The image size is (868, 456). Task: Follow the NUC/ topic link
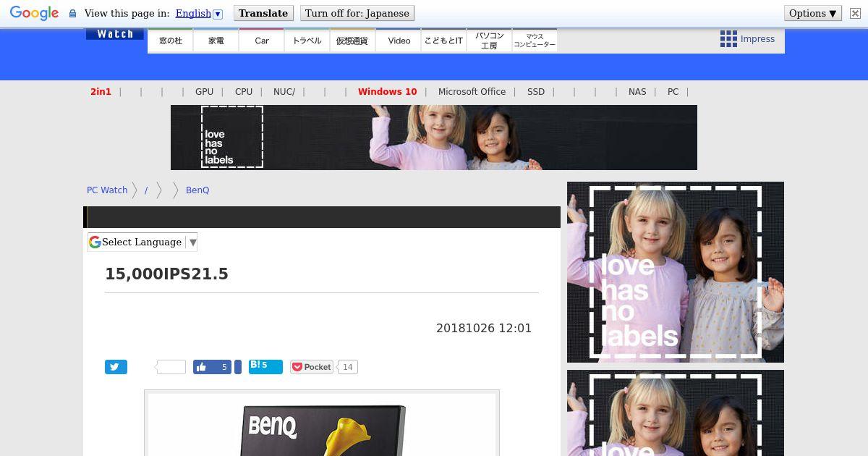point(284,92)
